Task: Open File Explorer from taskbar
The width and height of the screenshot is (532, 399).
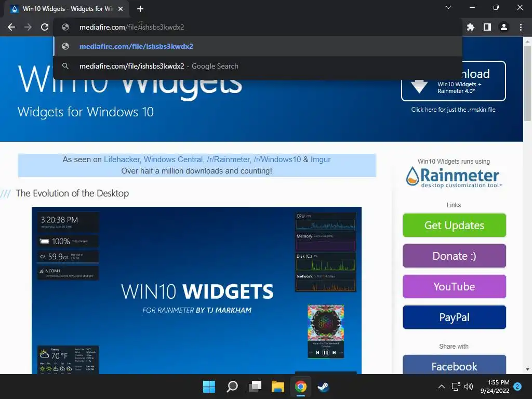Action: coord(278,387)
